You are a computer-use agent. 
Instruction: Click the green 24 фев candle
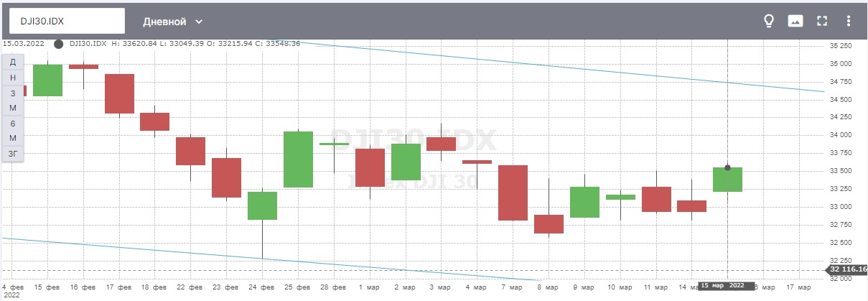262,205
